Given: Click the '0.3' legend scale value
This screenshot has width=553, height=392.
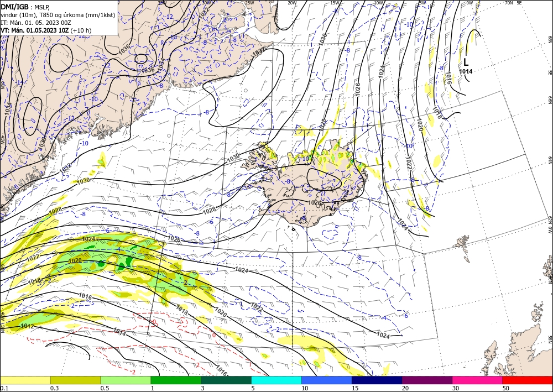Looking at the screenshot, I should click(x=54, y=388).
